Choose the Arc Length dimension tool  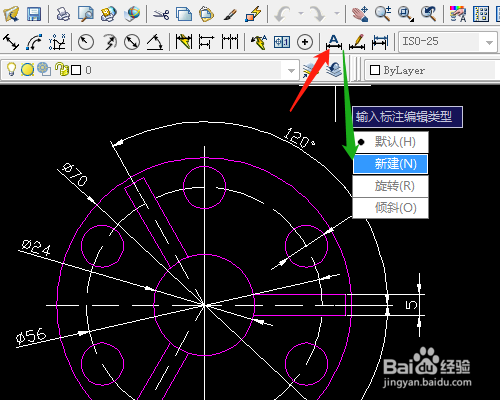pyautogui.click(x=34, y=42)
